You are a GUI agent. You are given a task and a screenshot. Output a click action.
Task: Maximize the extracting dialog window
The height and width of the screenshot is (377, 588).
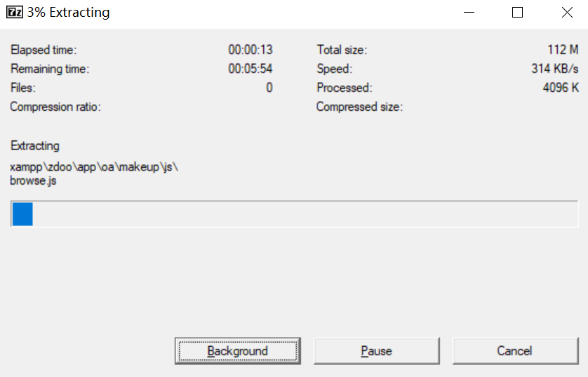[518, 13]
